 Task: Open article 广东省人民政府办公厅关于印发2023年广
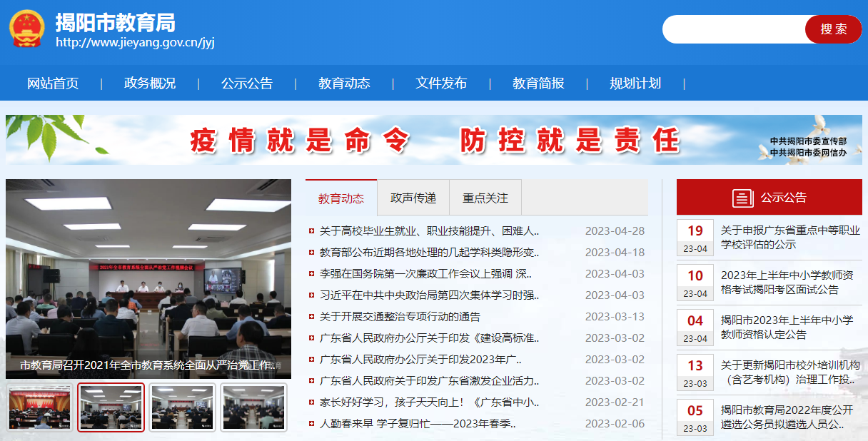tap(420, 360)
